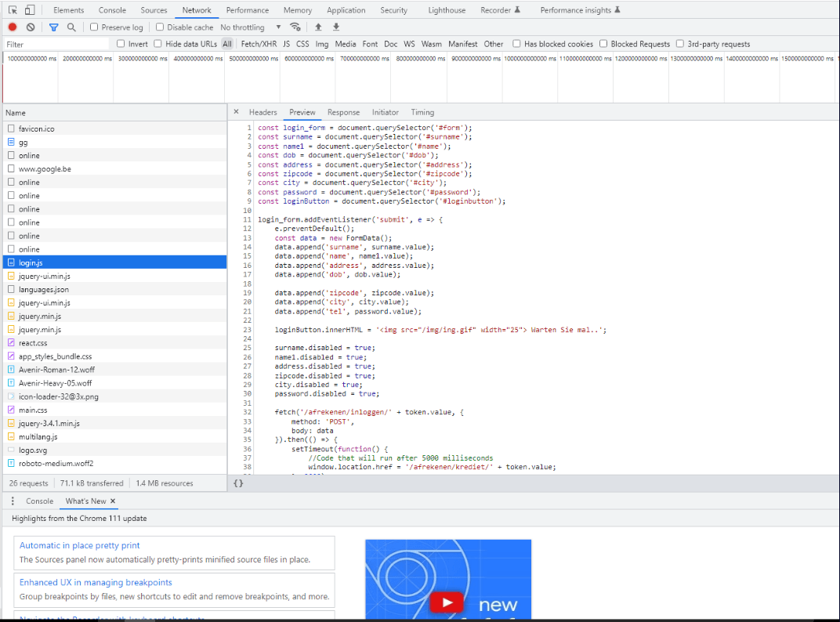The image size is (840, 622).
Task: Check Has blocked cookies checkbox
Action: click(516, 43)
